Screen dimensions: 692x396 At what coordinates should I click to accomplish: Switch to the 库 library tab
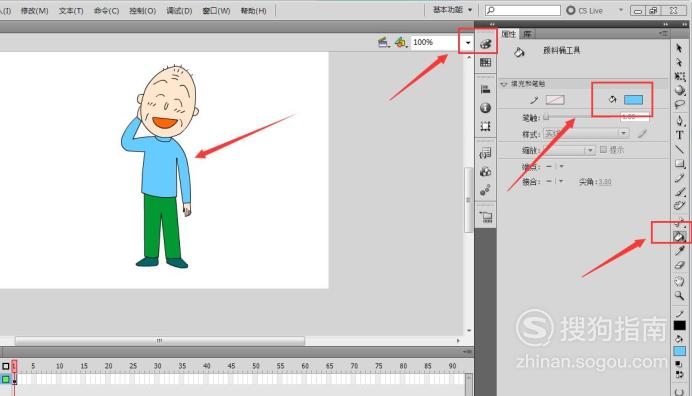(x=527, y=34)
